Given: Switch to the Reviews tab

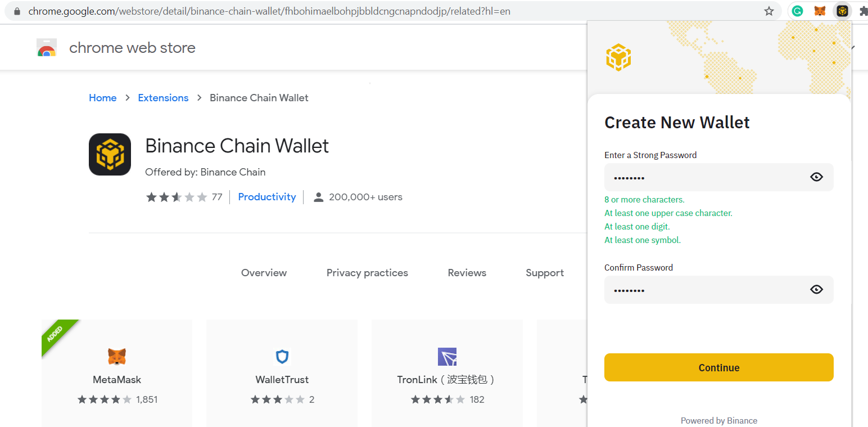Looking at the screenshot, I should click(467, 273).
